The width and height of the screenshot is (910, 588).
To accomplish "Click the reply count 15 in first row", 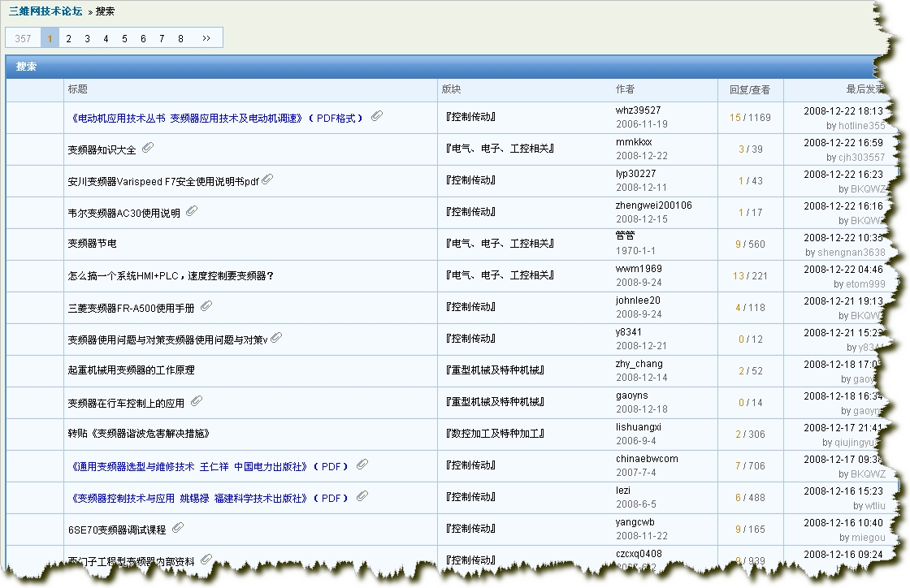I will tap(734, 118).
